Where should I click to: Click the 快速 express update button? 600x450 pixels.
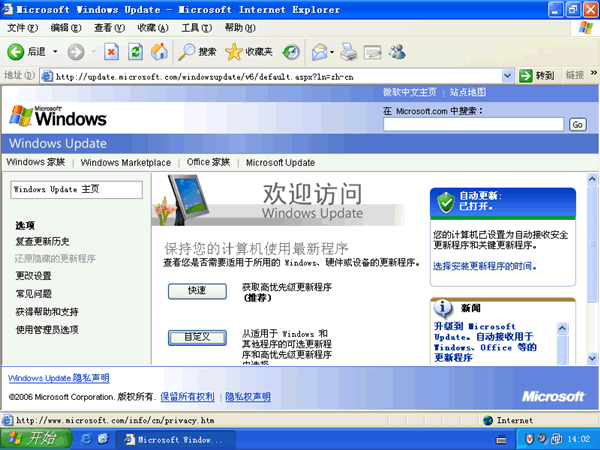tap(197, 291)
